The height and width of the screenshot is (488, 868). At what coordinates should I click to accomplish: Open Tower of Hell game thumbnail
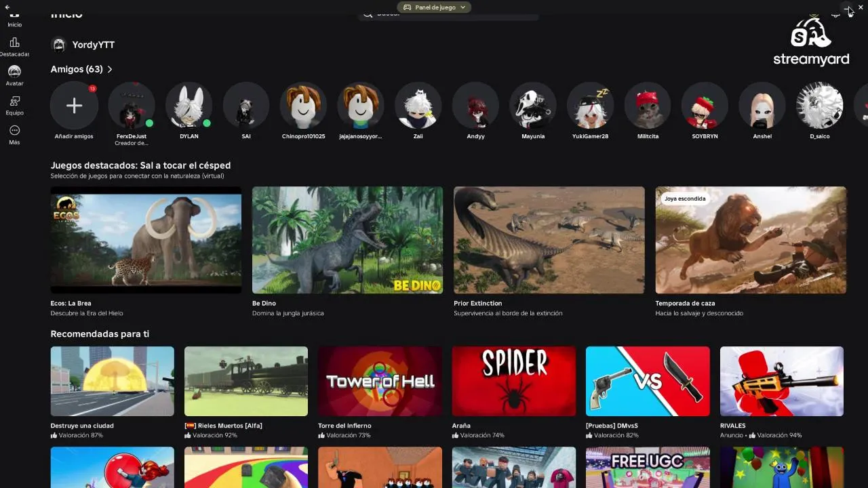tap(380, 381)
